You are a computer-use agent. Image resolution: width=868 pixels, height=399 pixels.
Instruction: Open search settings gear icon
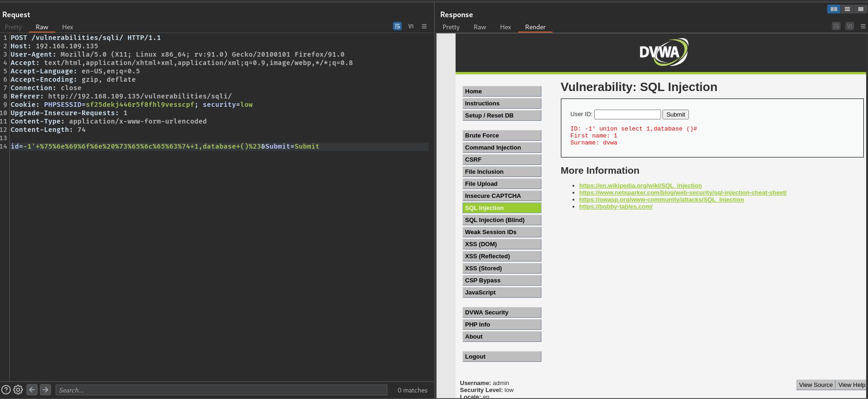point(18,390)
